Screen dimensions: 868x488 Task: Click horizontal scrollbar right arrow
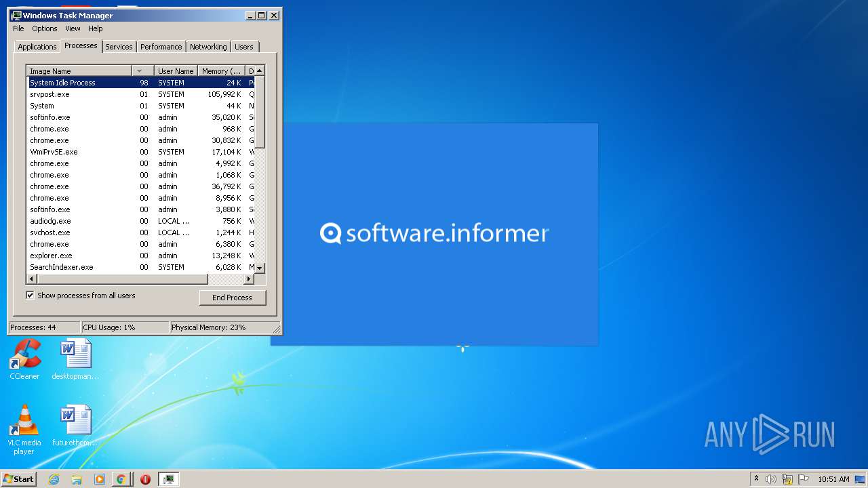250,279
